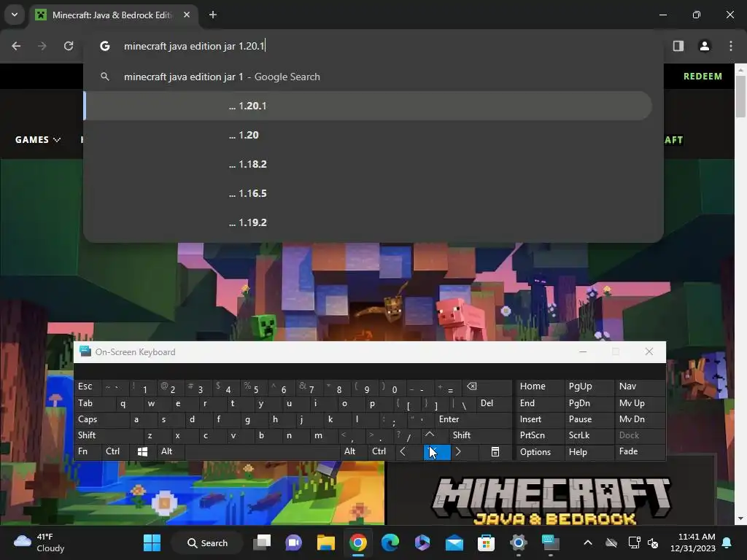747x560 pixels.
Task: Click the PgDn key on on-screen keyboard
Action: point(589,403)
